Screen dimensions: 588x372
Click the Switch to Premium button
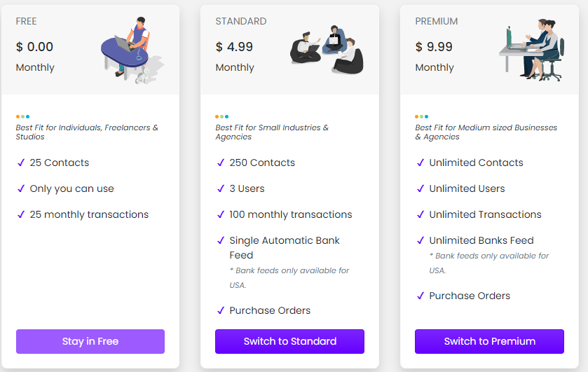tap(489, 341)
